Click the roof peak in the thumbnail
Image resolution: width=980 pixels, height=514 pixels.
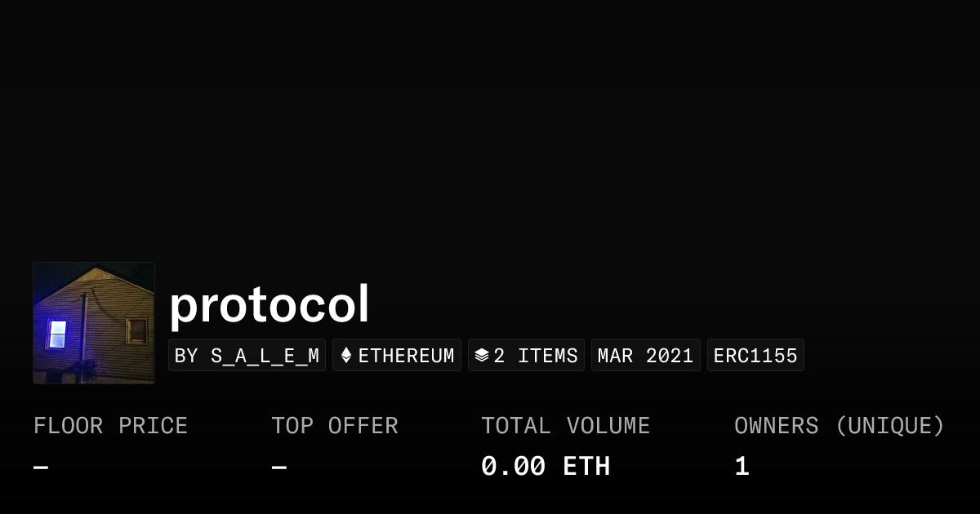[96, 270]
